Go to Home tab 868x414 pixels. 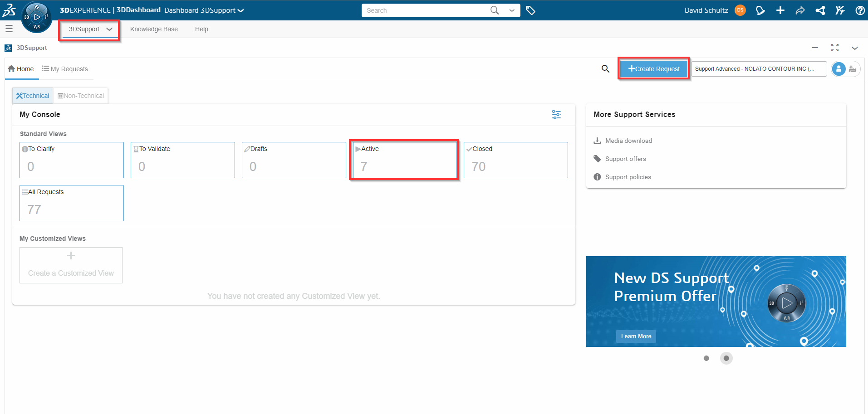coord(21,69)
